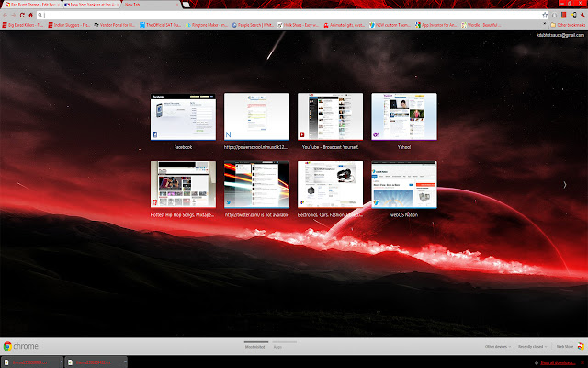The width and height of the screenshot is (588, 368).
Task: Open Other bookmarks folder
Action: pos(568,25)
